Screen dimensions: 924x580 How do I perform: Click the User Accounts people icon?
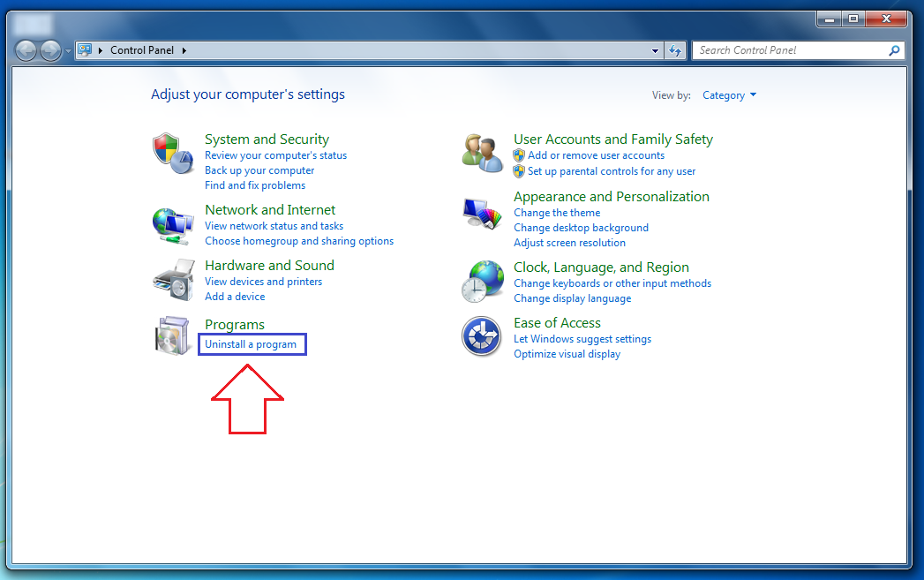pyautogui.click(x=483, y=154)
